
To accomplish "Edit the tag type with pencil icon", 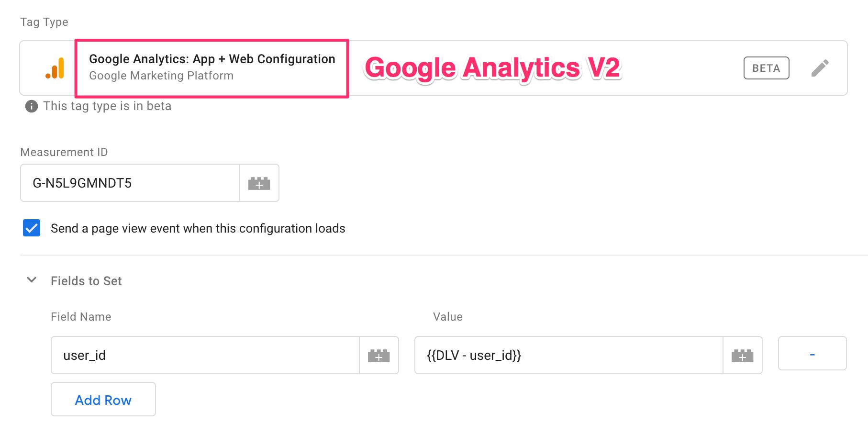I will pos(820,68).
